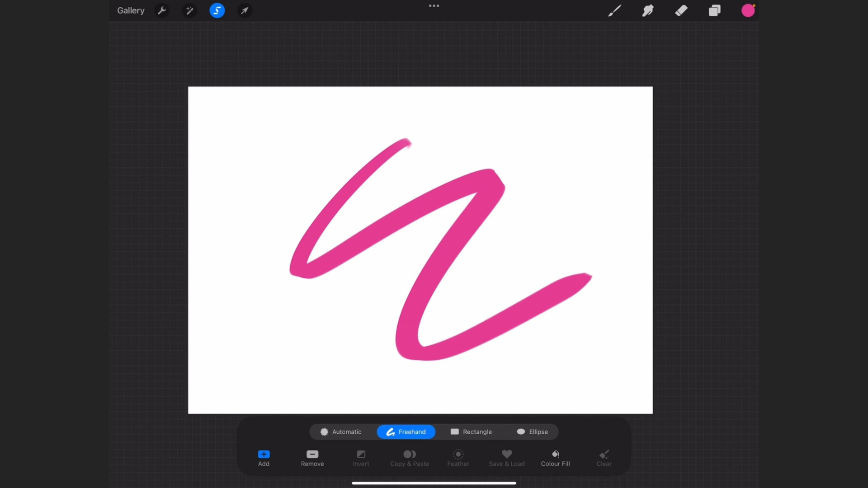
Task: Return to the Gallery
Action: point(131,10)
